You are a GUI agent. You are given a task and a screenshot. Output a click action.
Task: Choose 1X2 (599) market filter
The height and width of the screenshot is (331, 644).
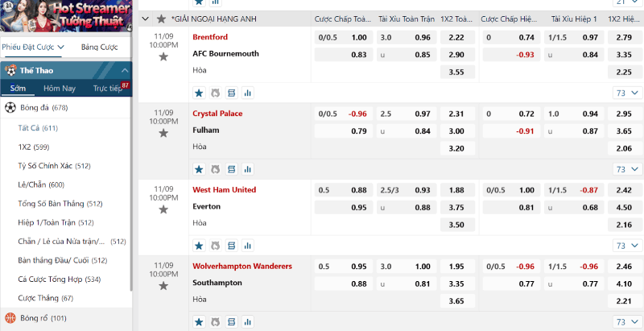click(x=34, y=147)
